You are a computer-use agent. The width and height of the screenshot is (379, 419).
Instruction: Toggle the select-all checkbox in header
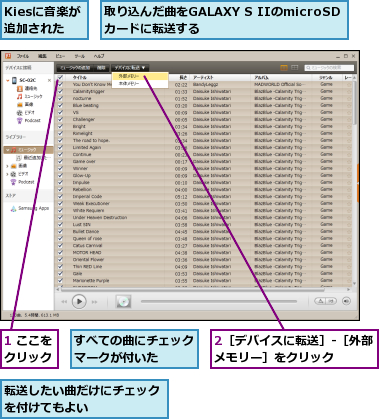click(60, 77)
